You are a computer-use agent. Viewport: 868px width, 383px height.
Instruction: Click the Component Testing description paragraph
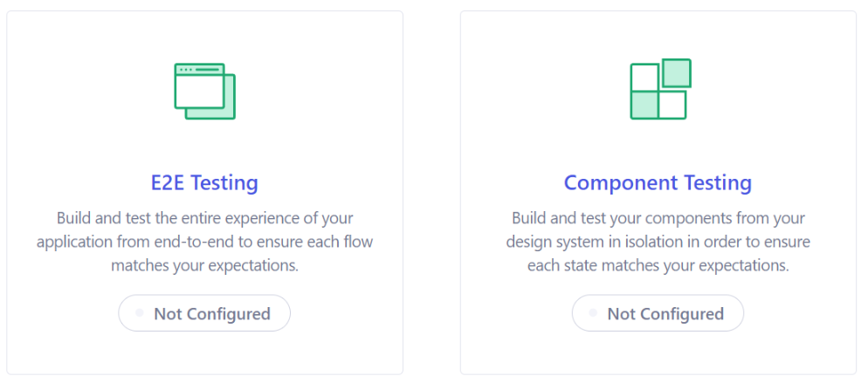click(658, 242)
